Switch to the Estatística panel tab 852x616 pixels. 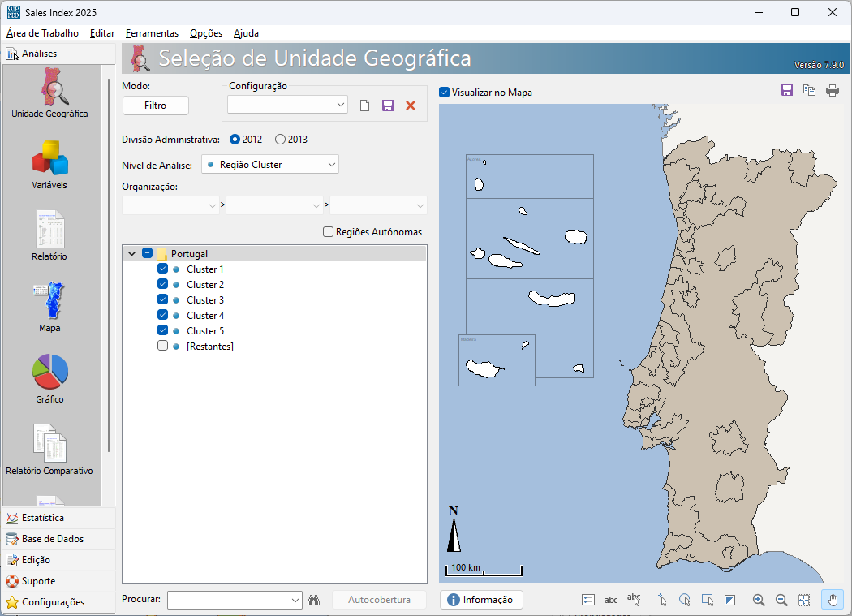43,518
